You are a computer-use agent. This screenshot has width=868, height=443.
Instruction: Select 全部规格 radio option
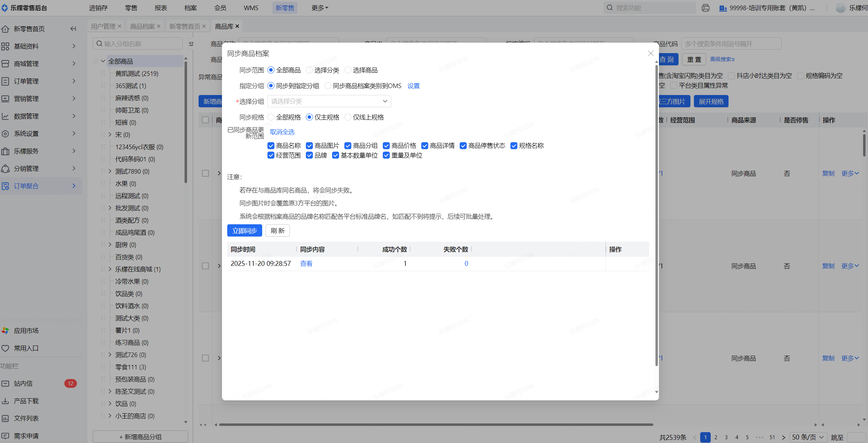pyautogui.click(x=271, y=117)
